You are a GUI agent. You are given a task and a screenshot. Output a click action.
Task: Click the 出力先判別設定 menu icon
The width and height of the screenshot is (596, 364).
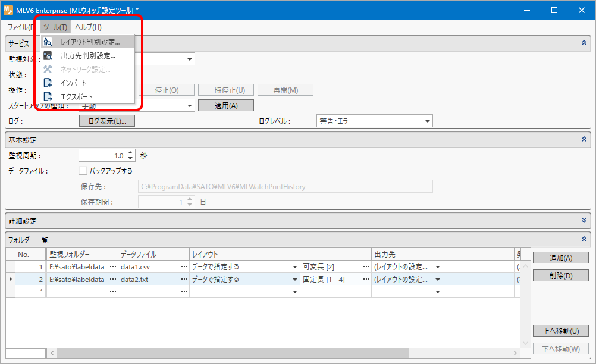point(48,55)
